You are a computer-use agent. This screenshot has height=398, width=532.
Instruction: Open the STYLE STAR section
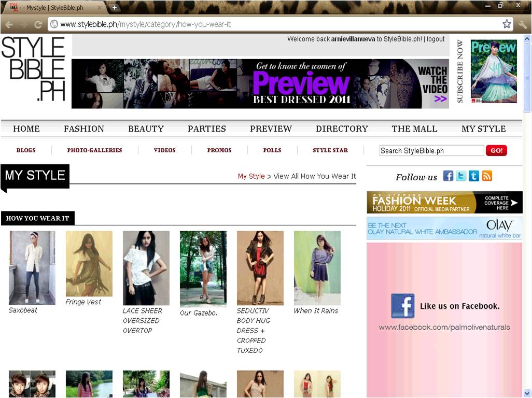[330, 150]
